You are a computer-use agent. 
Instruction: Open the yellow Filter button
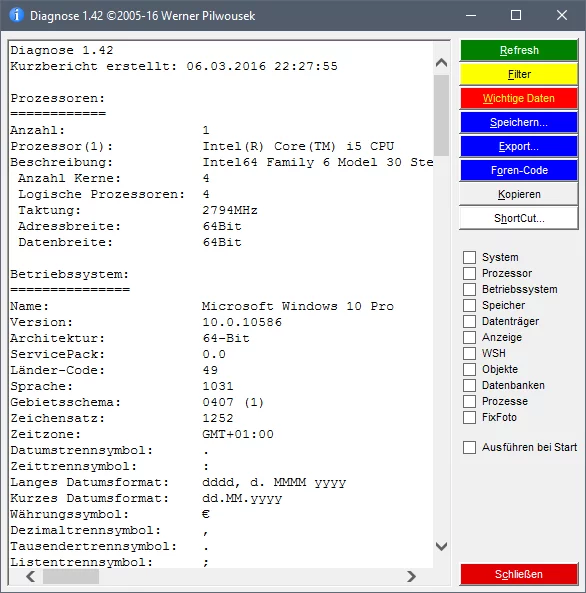pos(519,74)
